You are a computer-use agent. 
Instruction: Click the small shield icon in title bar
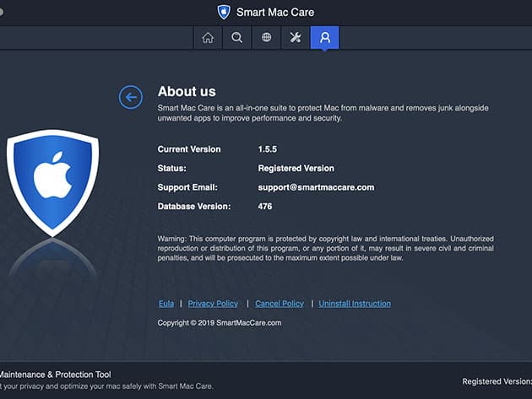[224, 12]
